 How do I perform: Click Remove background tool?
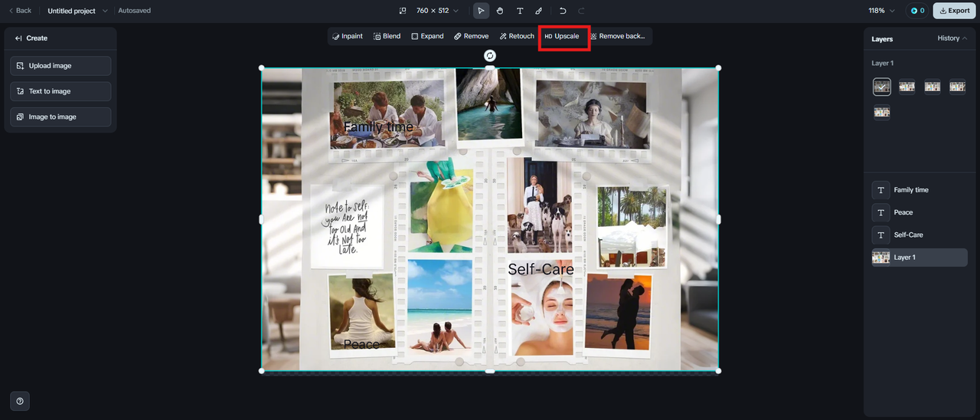click(618, 36)
